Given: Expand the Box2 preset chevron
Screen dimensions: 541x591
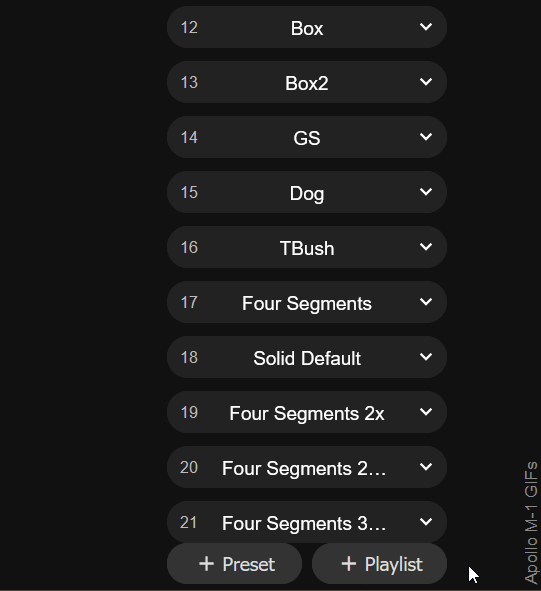Looking at the screenshot, I should point(426,82).
